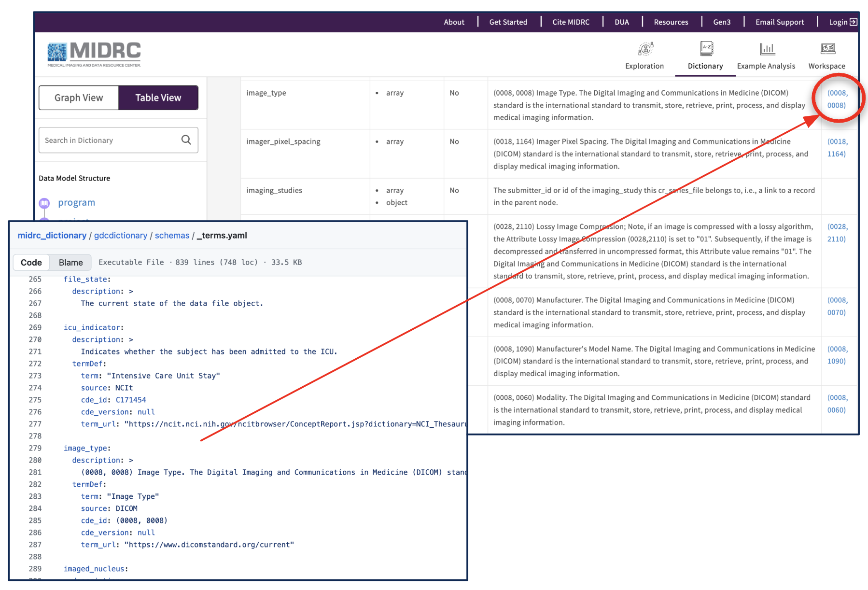Open the About menu item
The width and height of the screenshot is (868, 590).
click(454, 22)
